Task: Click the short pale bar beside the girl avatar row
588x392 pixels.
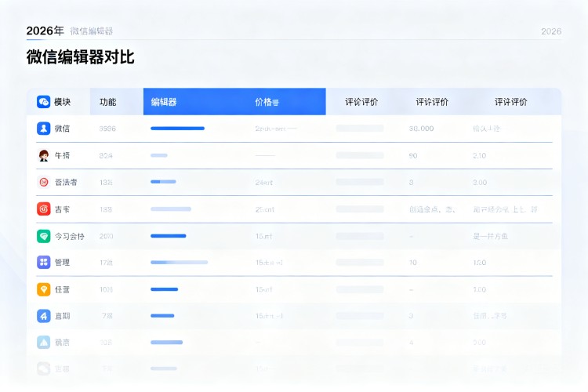Action: click(159, 155)
